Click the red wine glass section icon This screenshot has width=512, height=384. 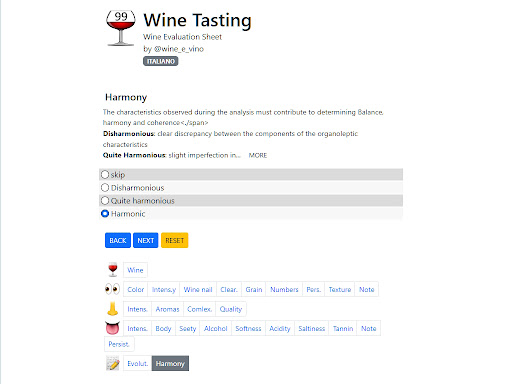click(x=113, y=270)
